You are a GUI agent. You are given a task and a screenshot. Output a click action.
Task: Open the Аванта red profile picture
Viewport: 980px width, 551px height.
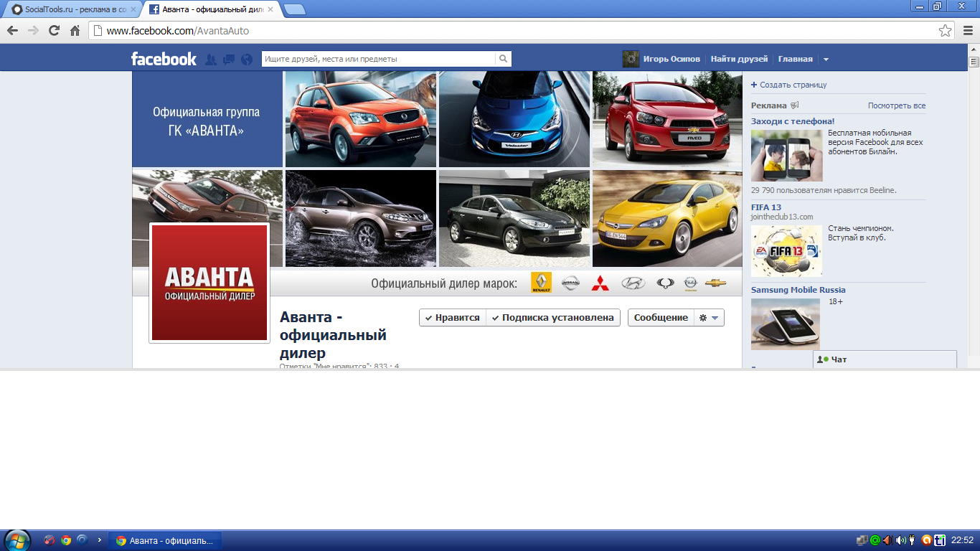coord(209,283)
